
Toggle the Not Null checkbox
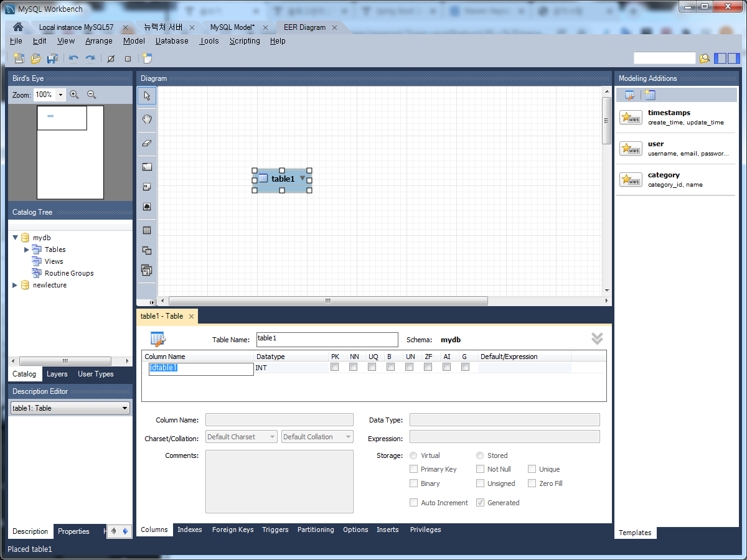[x=481, y=469]
